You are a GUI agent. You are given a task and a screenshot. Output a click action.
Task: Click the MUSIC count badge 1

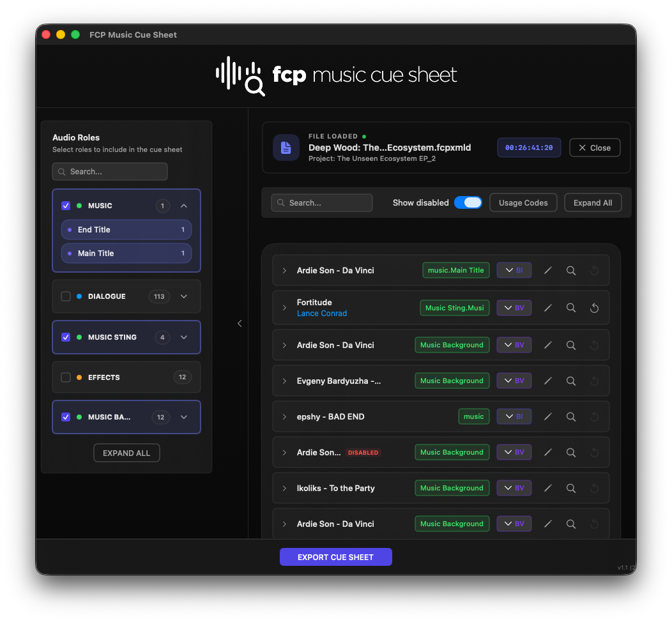click(162, 206)
